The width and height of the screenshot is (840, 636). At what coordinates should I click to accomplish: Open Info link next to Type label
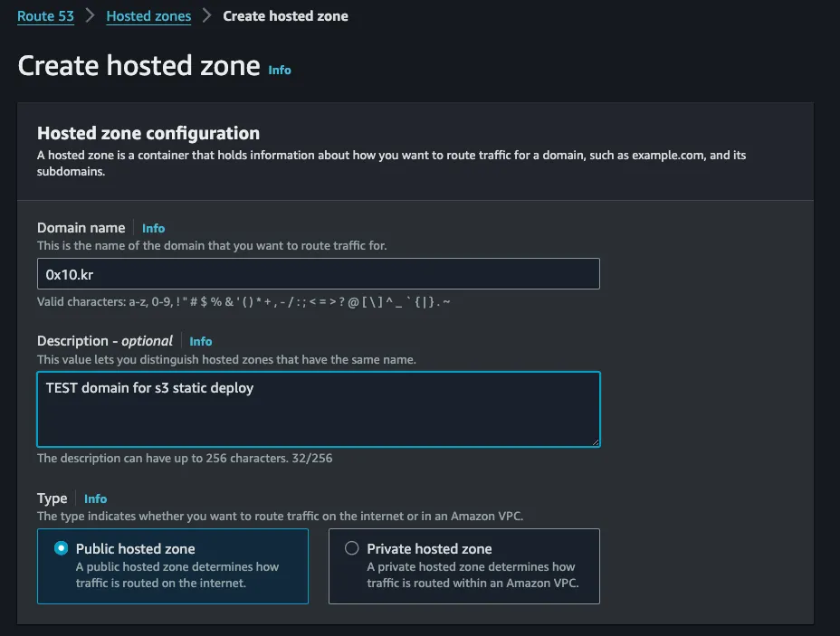(x=95, y=499)
